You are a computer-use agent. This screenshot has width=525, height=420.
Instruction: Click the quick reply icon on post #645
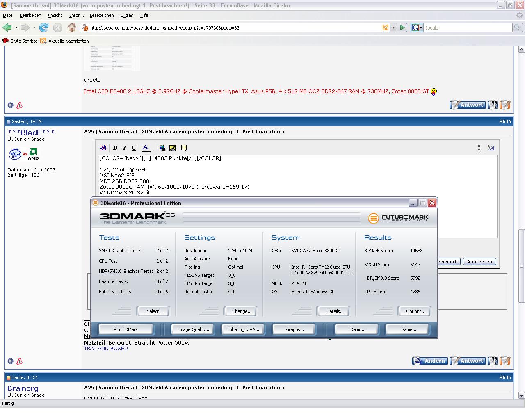pos(505,361)
